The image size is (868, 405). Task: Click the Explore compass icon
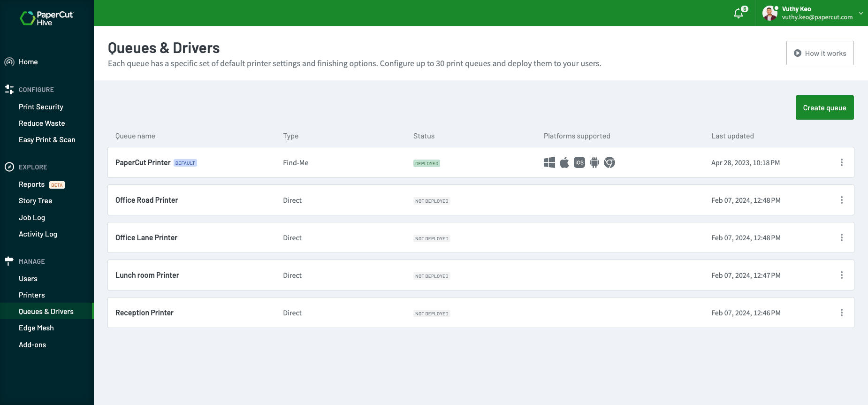point(9,167)
